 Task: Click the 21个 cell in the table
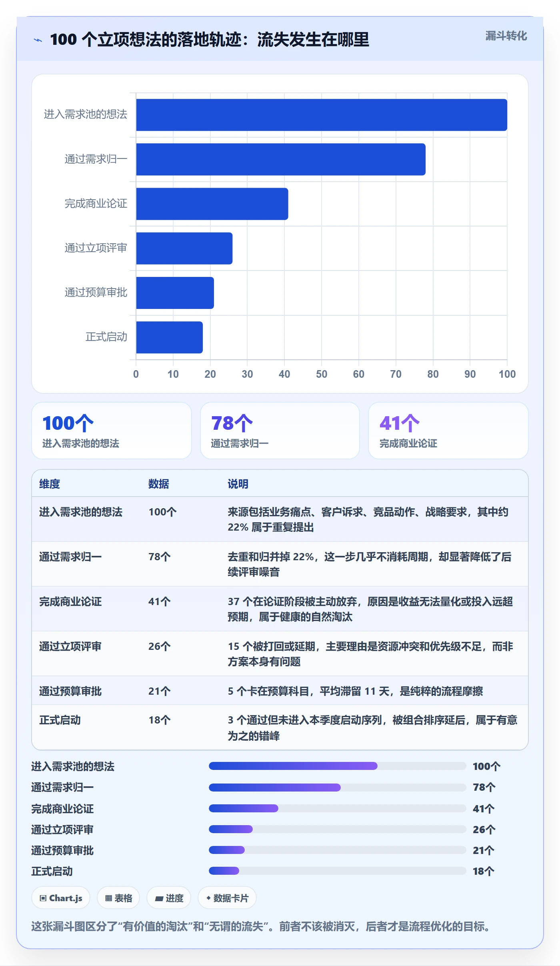160,691
